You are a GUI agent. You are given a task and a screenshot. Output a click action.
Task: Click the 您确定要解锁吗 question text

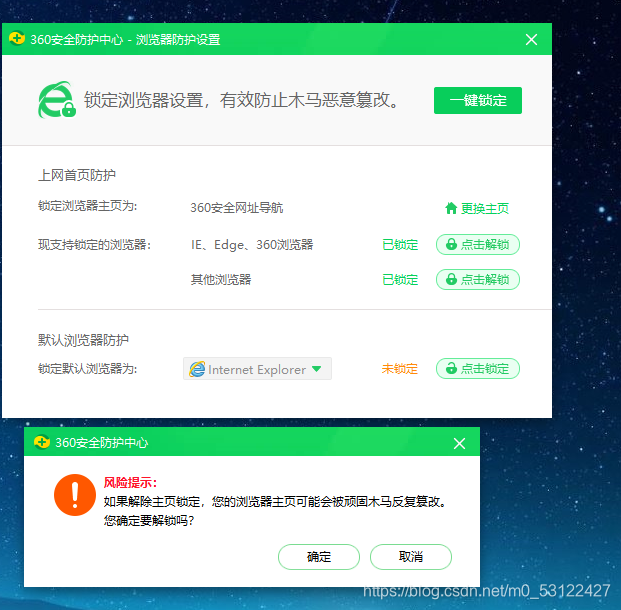(149, 520)
